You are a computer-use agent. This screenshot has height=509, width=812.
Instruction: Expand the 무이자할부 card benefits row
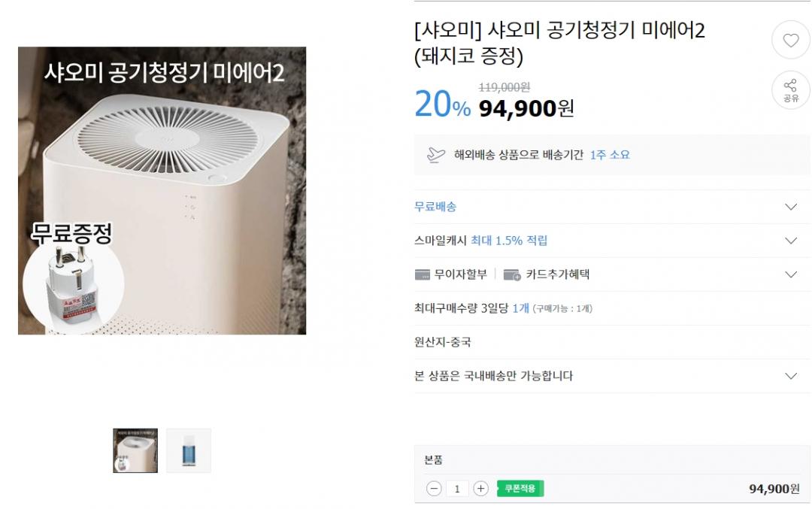tap(790, 274)
